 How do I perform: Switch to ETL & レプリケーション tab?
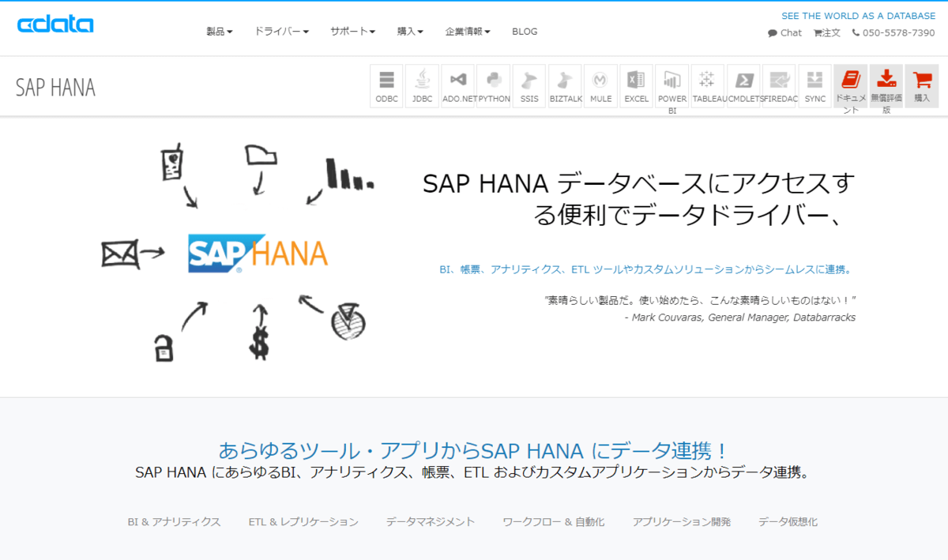click(x=303, y=522)
